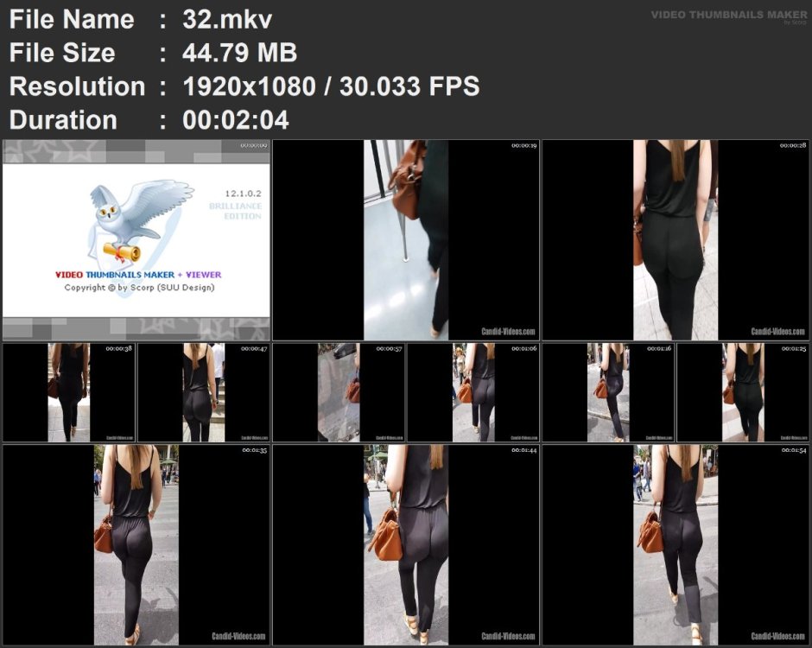Pick the frame labeled 00:01:25
The image size is (812, 648).
[743, 392]
